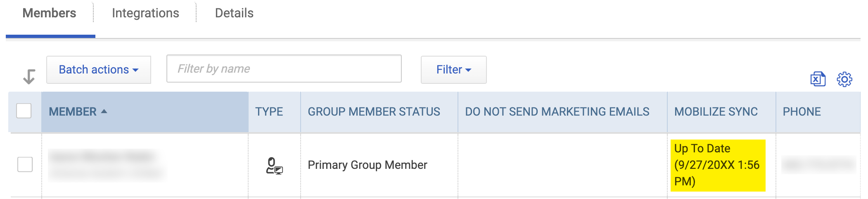Open the Batch actions dropdown

point(99,70)
